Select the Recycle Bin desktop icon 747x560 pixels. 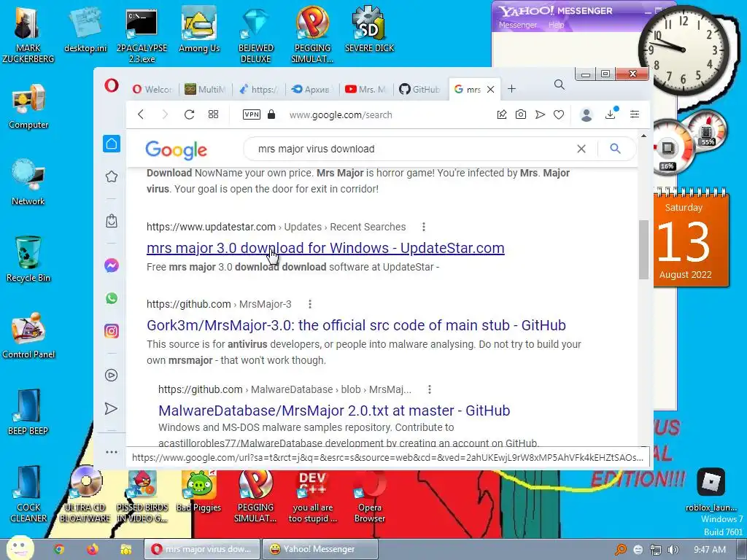pos(28,260)
